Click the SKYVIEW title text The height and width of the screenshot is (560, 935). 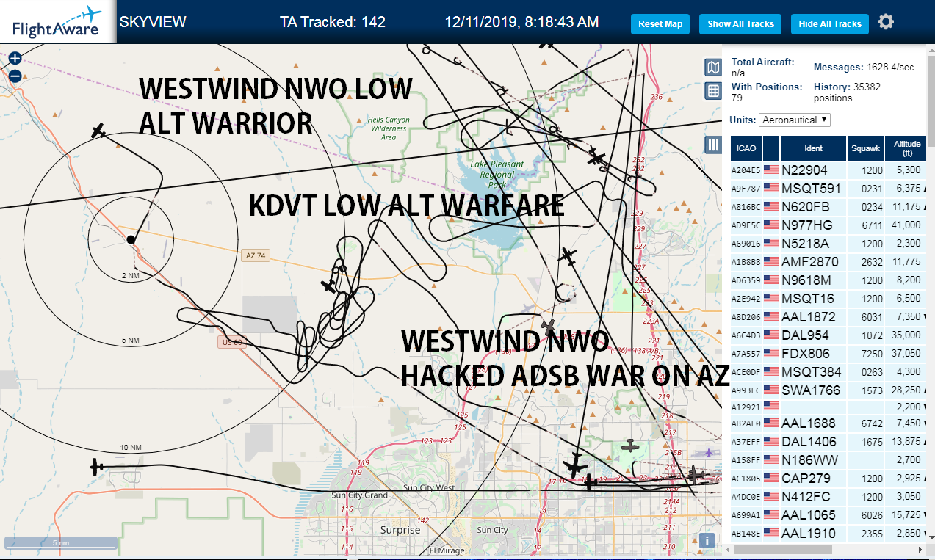point(153,22)
